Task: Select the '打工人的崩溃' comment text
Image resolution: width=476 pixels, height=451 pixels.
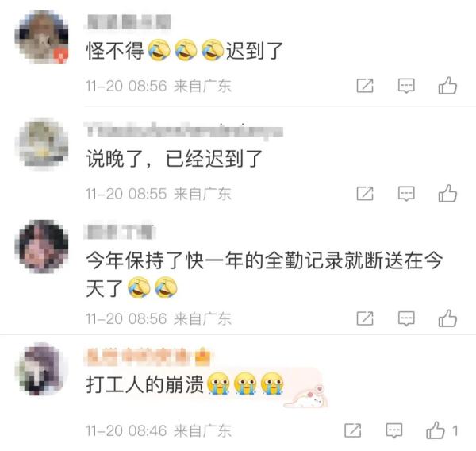Action: coord(185,384)
